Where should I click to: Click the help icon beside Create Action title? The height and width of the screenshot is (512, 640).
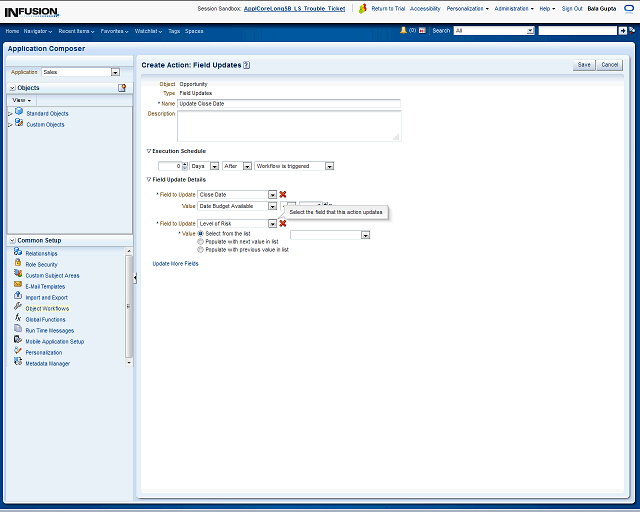tap(247, 65)
